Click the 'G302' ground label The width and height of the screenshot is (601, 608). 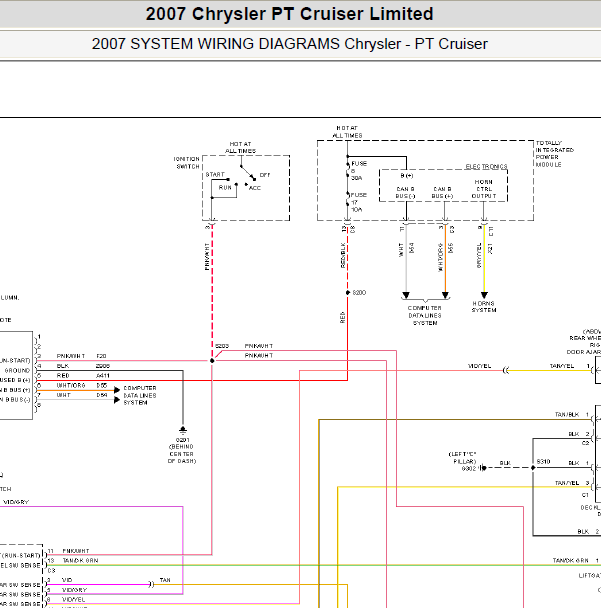pos(469,469)
